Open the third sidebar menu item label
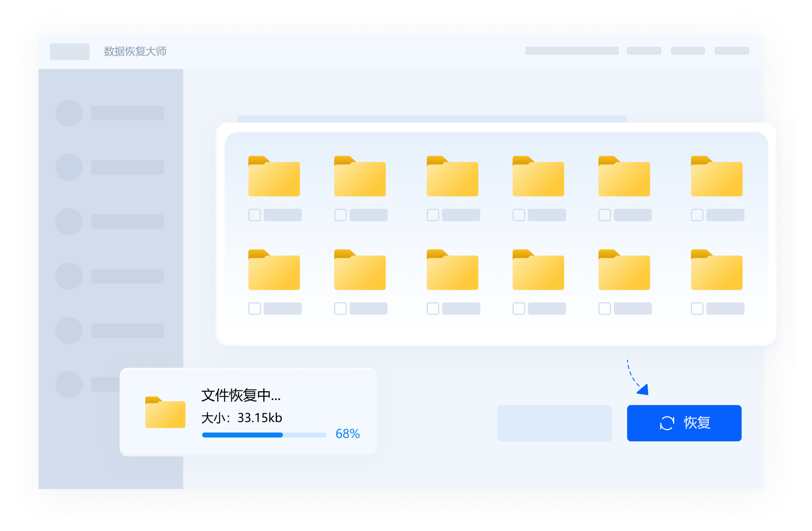The image size is (812, 531). [128, 222]
